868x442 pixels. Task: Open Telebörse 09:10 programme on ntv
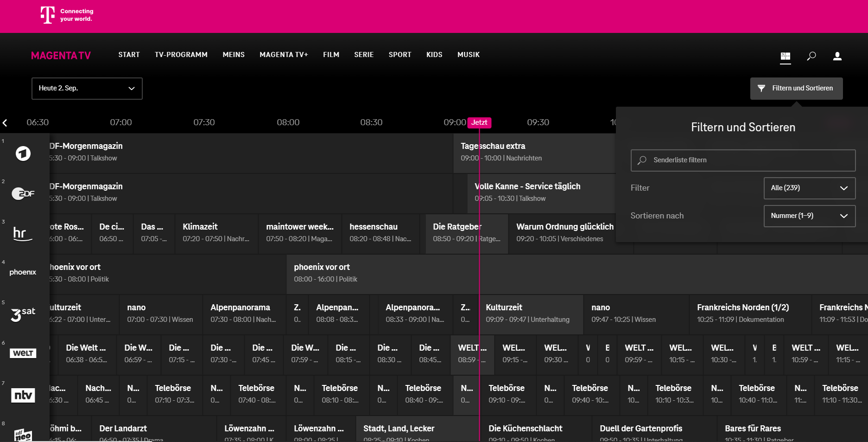508,395
